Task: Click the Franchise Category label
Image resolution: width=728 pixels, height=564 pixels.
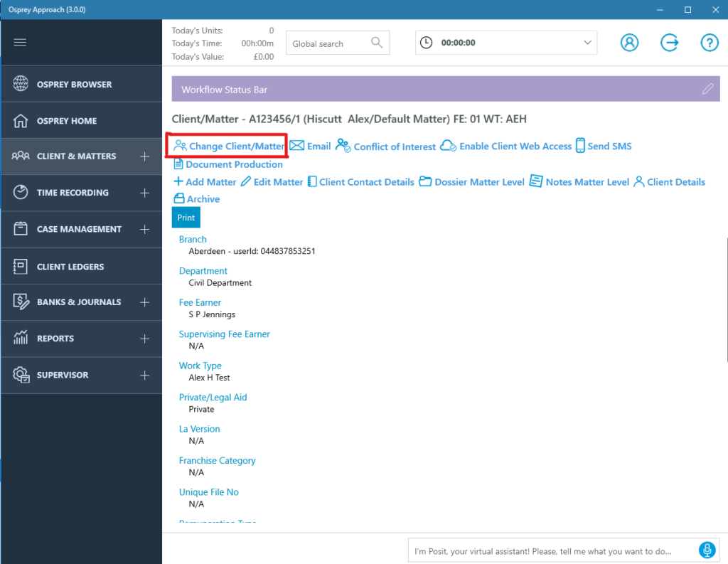Action: pos(218,460)
